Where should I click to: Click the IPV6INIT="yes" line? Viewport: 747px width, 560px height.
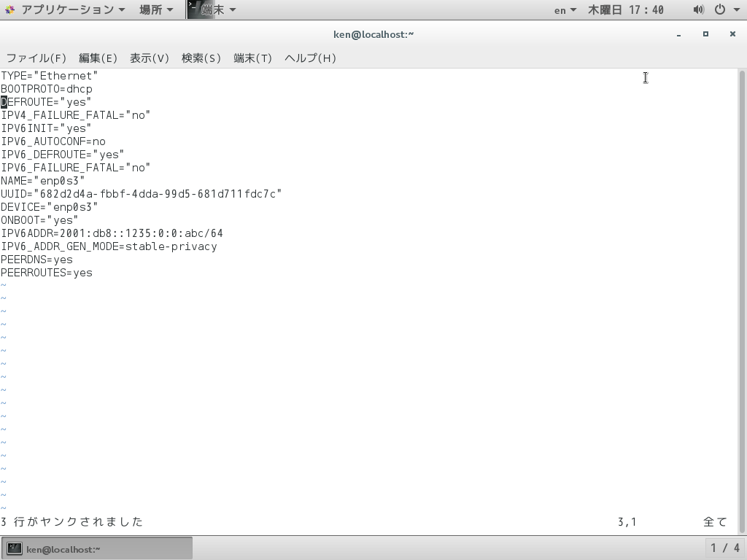click(x=46, y=128)
